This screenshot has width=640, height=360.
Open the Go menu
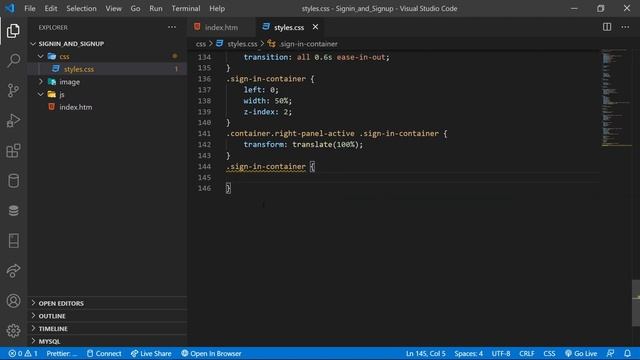click(135, 8)
